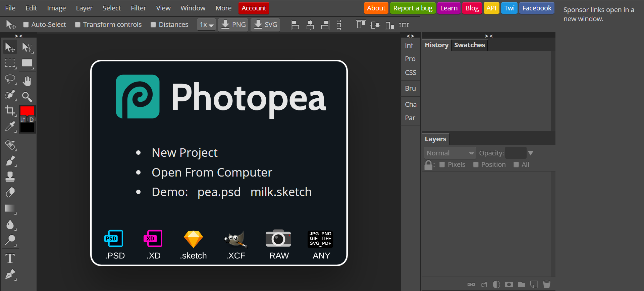This screenshot has width=644, height=291.
Task: Enable the Transform controls checkbox
Action: coord(77,25)
